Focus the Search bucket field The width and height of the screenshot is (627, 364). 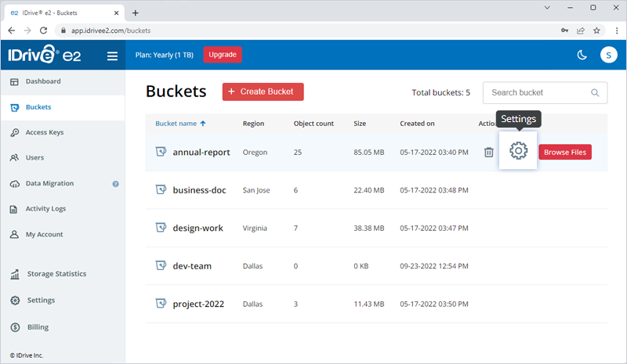(x=545, y=92)
